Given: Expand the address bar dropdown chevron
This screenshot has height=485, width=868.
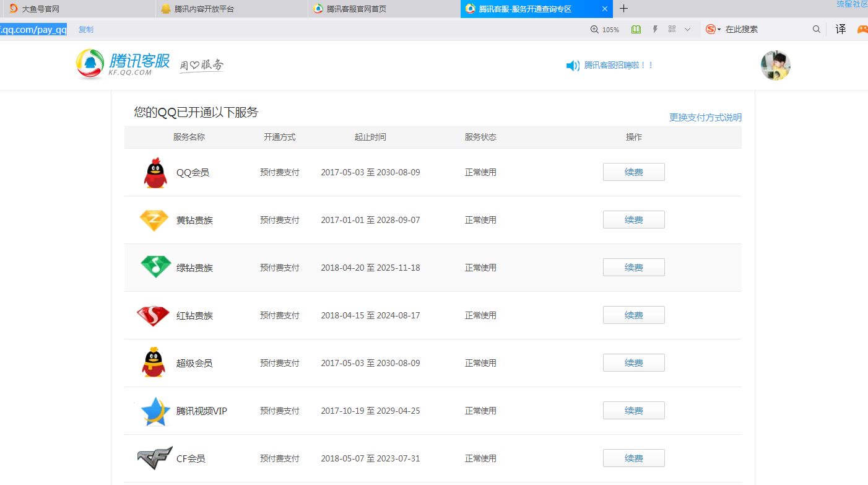Looking at the screenshot, I should [687, 29].
